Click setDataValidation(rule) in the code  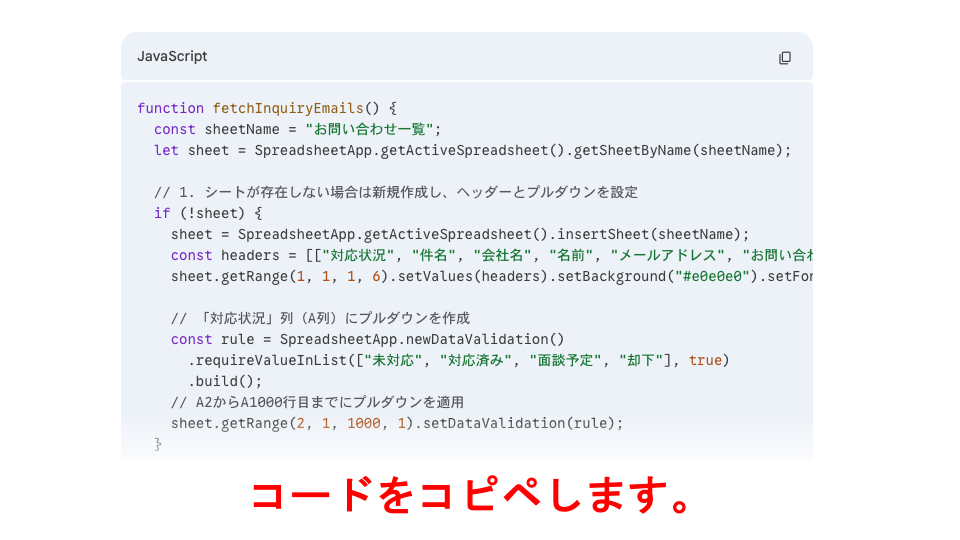(519, 424)
